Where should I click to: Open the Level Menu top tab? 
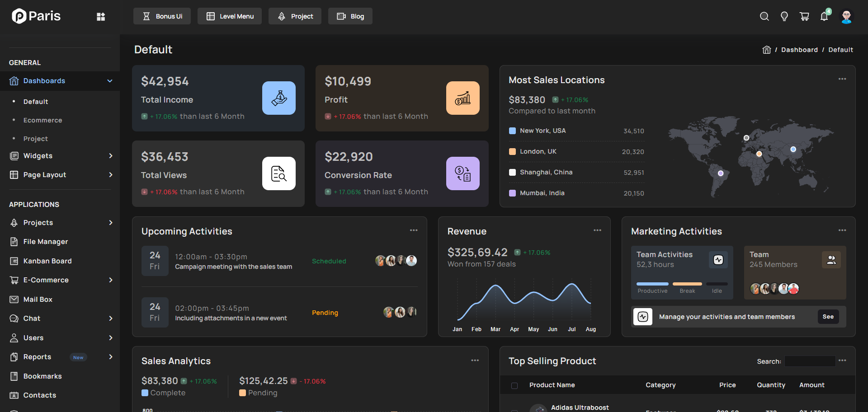point(230,16)
